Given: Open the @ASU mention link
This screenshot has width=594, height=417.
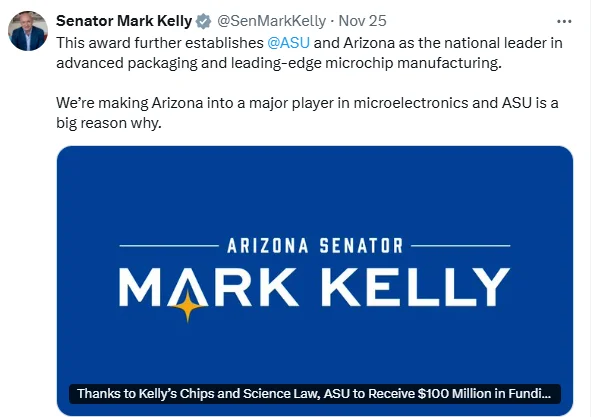Looking at the screenshot, I should (288, 43).
